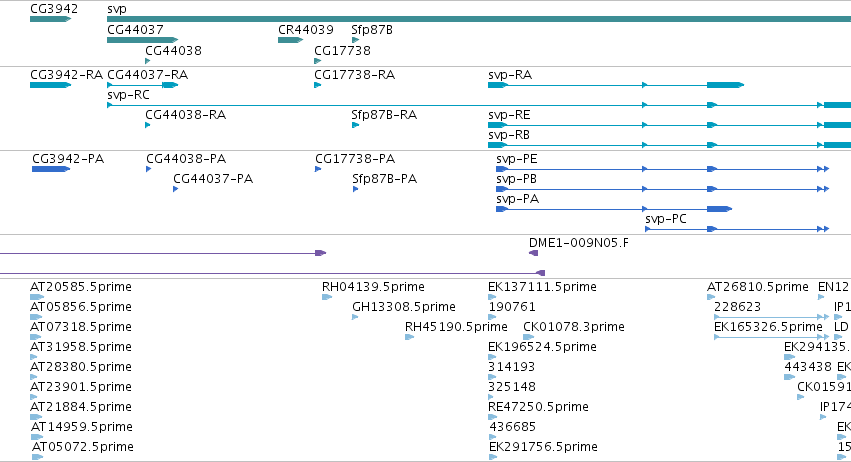
Task: Click the AT05072.5prime EST label
Action: tap(83, 447)
